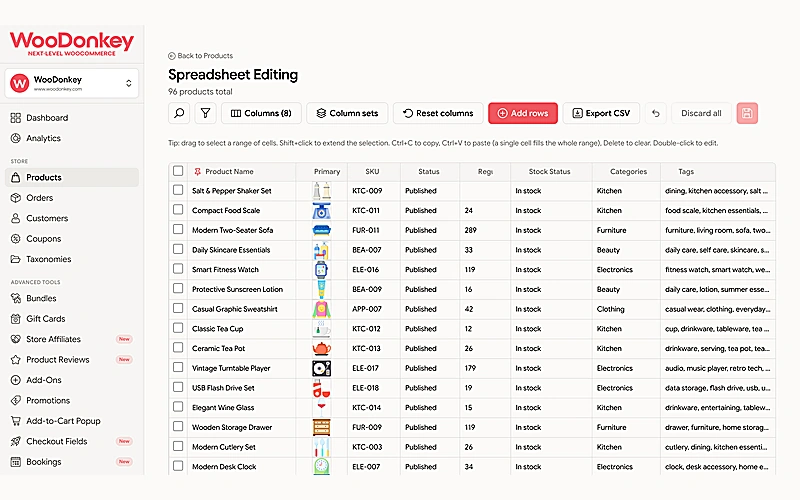Click the Dashboard grid icon
Viewport: 800px width, 500px height.
[x=16, y=118]
